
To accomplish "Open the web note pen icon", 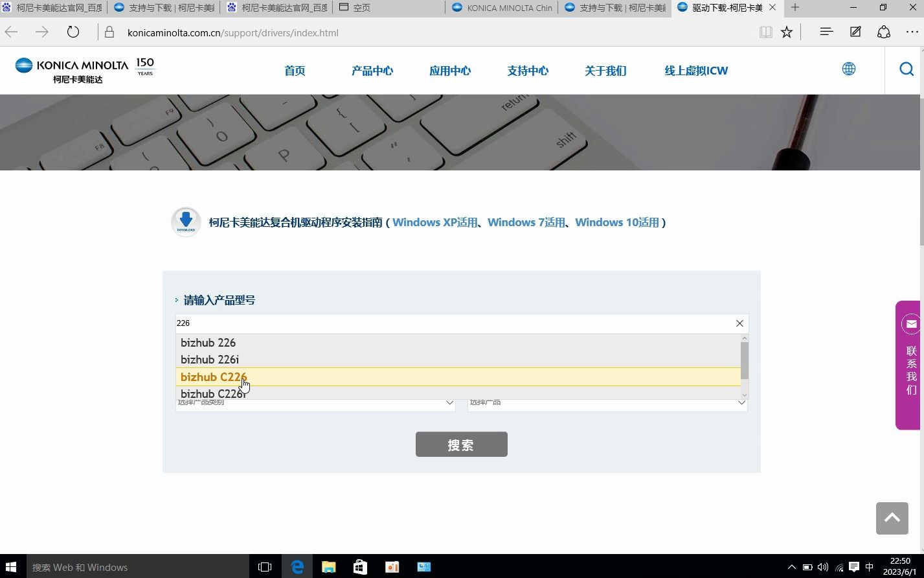I will click(x=855, y=32).
